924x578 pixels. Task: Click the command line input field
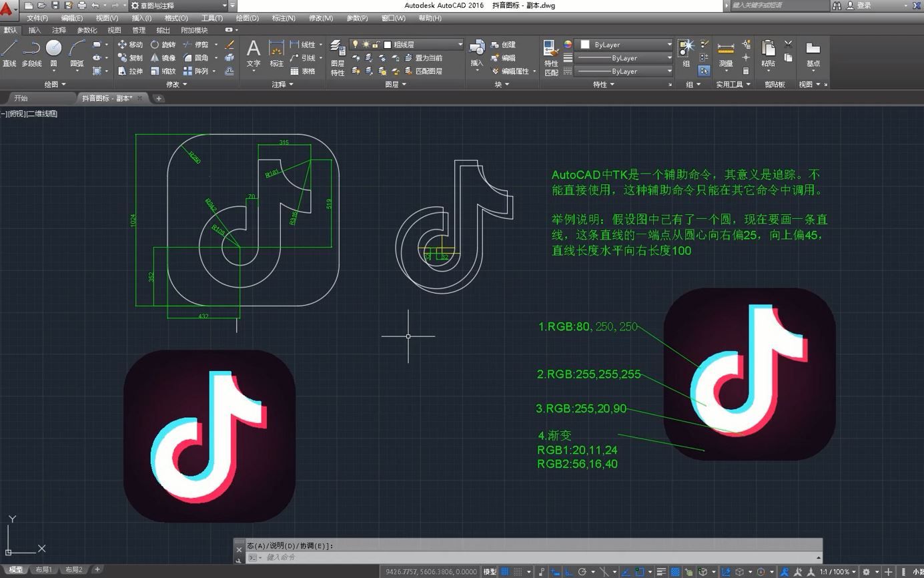(534, 557)
